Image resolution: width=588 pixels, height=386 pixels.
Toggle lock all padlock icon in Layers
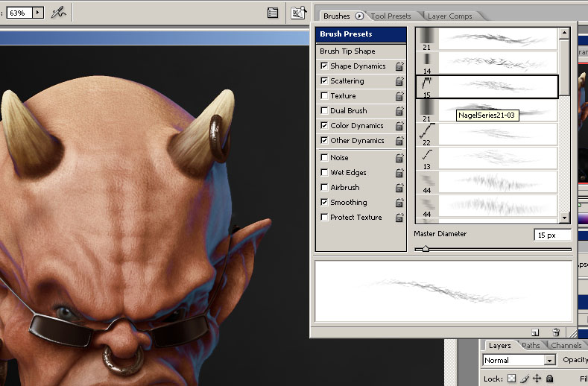click(549, 379)
